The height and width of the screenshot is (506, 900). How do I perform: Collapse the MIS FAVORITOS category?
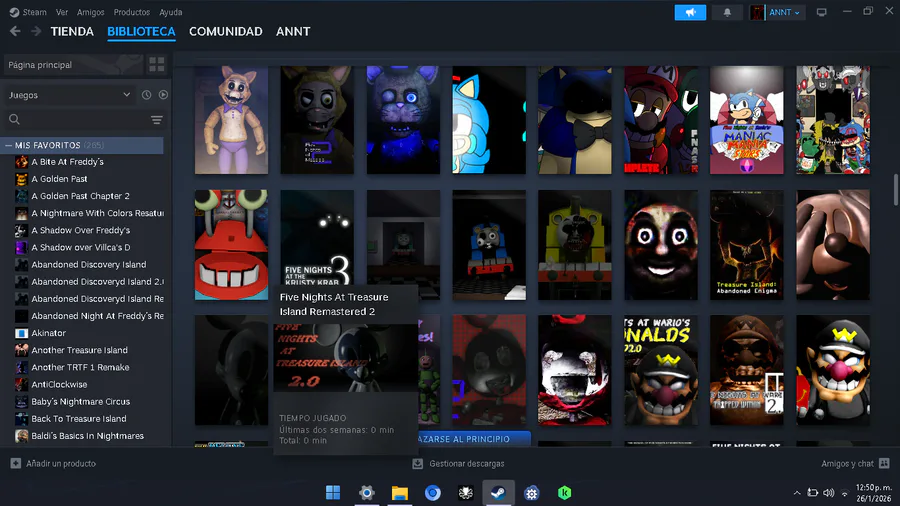click(x=9, y=146)
